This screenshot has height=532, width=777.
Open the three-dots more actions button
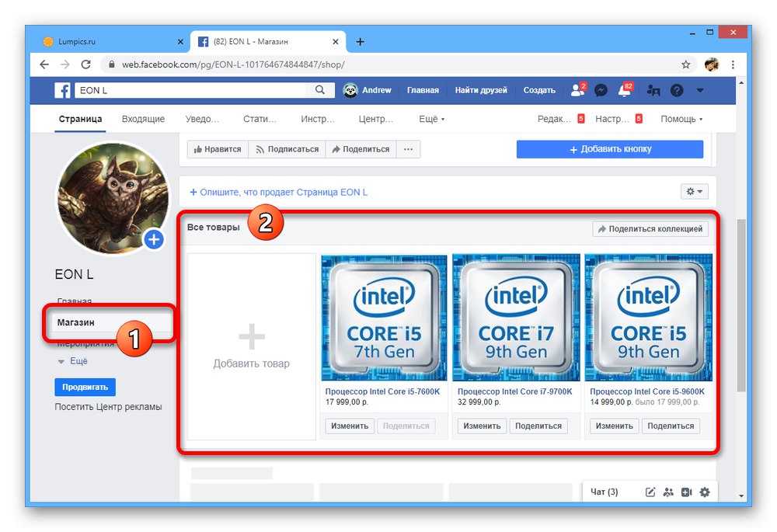(409, 149)
